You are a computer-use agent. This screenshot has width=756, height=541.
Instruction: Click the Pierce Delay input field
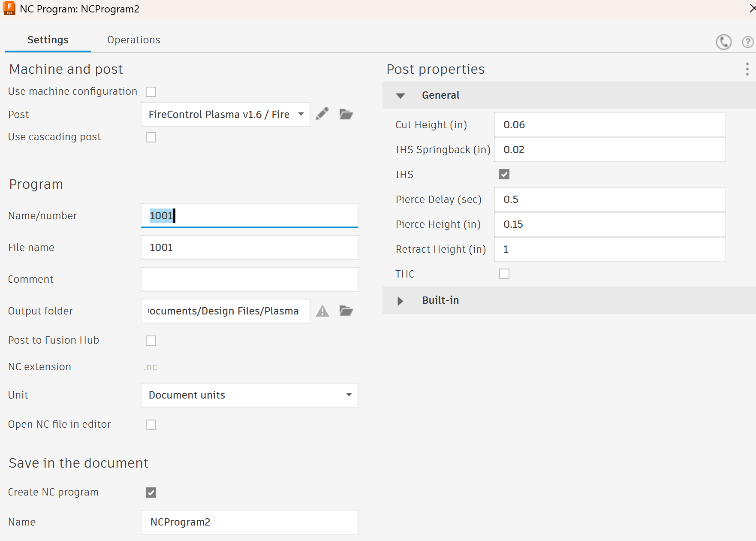coord(609,199)
